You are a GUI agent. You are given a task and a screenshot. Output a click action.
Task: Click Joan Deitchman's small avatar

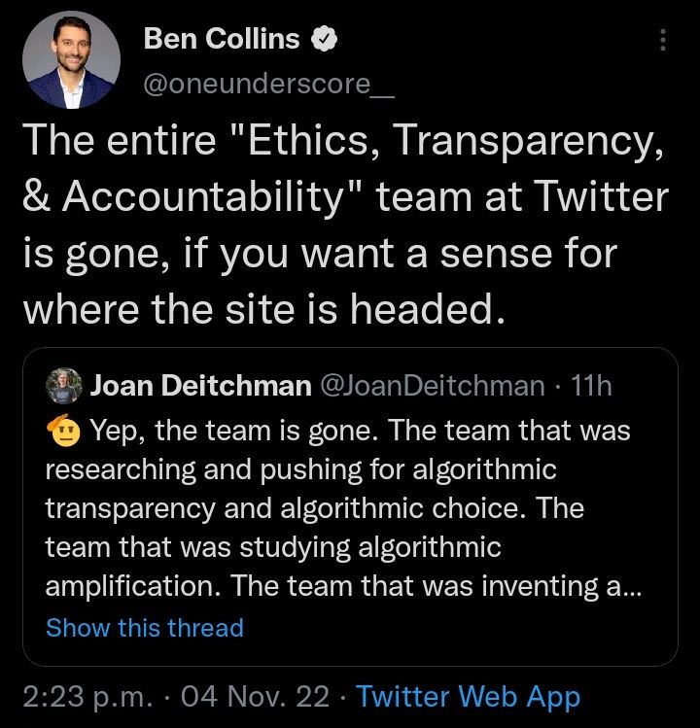pyautogui.click(x=63, y=386)
